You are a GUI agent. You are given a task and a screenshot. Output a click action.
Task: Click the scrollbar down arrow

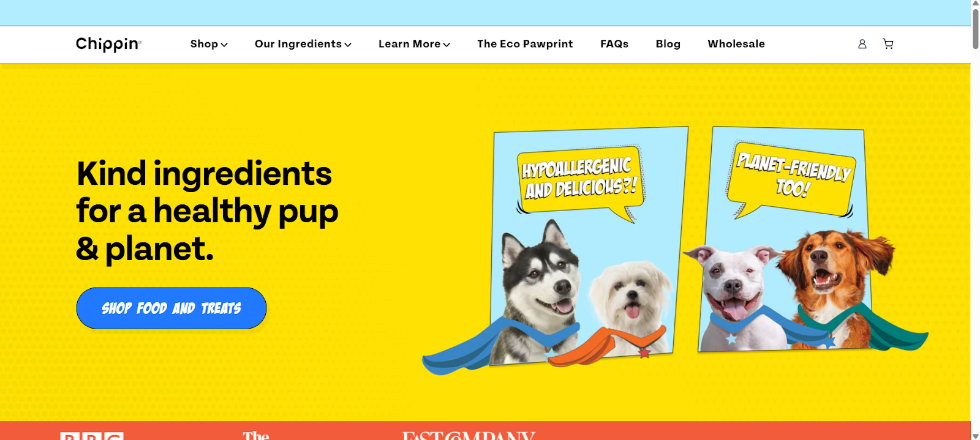(975, 435)
